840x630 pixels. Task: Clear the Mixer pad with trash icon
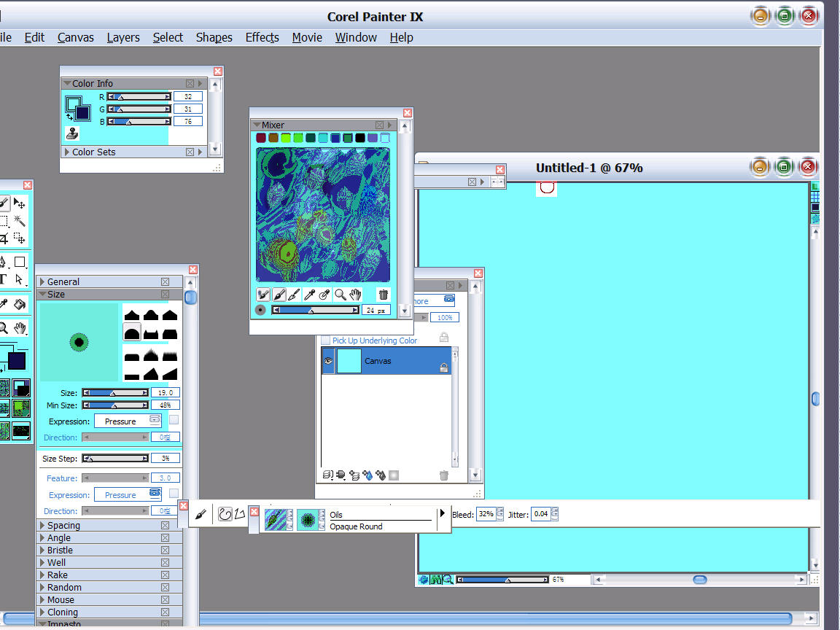(x=383, y=295)
